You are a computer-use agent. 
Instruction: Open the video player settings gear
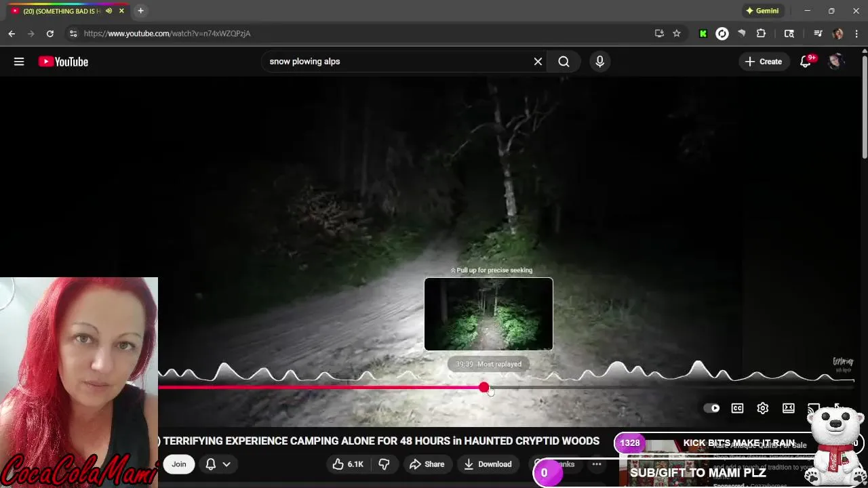click(x=763, y=408)
